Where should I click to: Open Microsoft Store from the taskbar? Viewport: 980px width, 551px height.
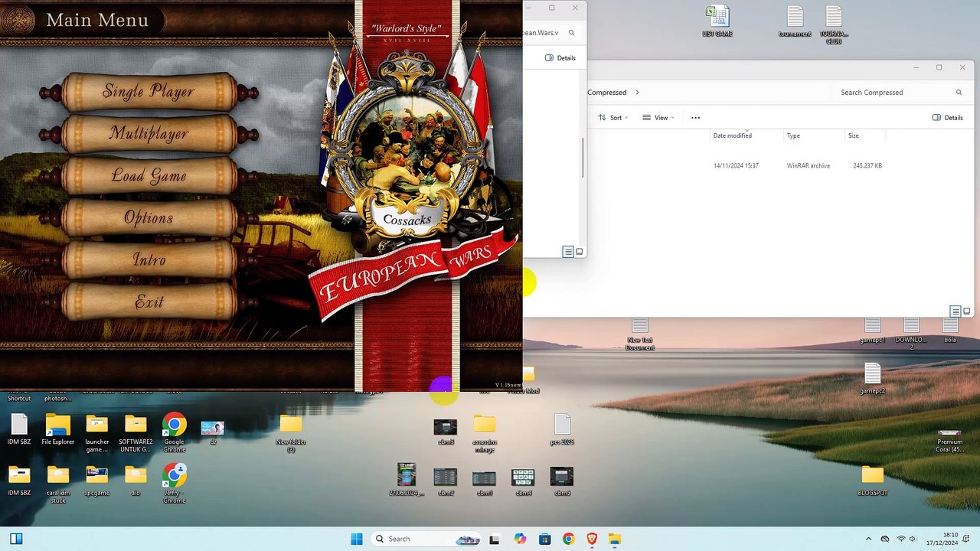[544, 539]
